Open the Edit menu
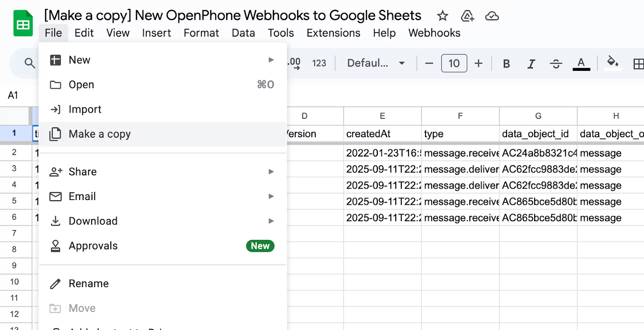This screenshot has height=330, width=644. pos(84,33)
